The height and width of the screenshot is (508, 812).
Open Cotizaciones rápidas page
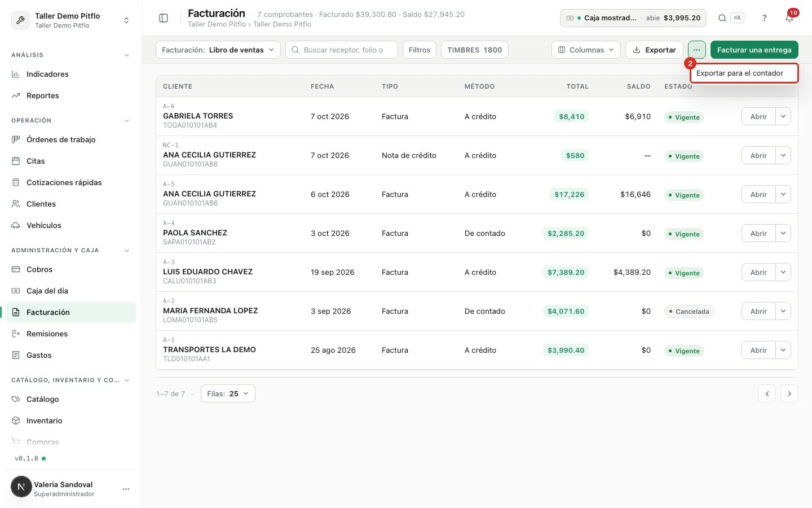70,182
